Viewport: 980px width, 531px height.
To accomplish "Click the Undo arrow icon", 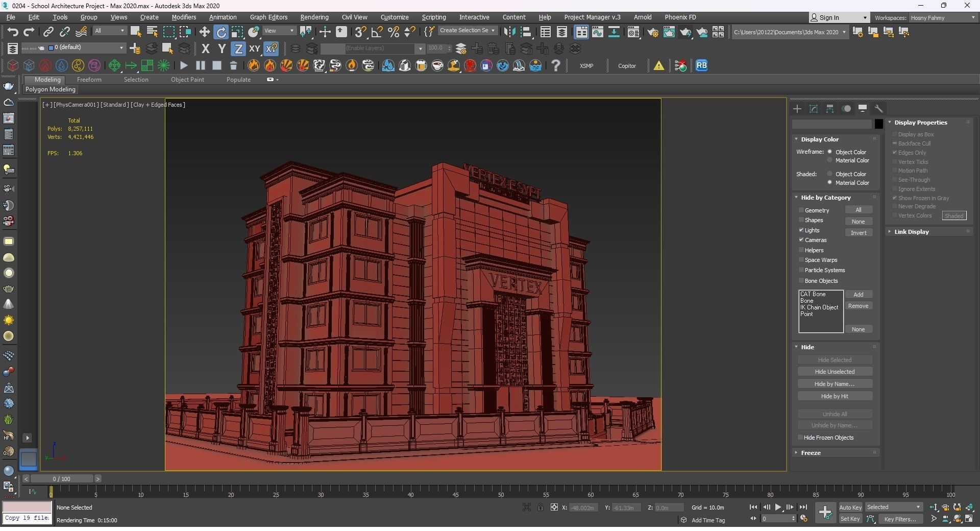I will (x=13, y=32).
